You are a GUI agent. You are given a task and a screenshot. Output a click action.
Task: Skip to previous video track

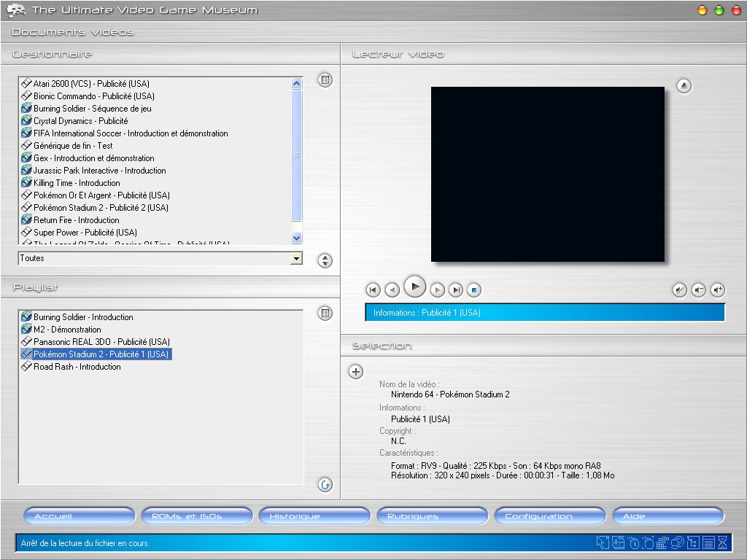373,289
